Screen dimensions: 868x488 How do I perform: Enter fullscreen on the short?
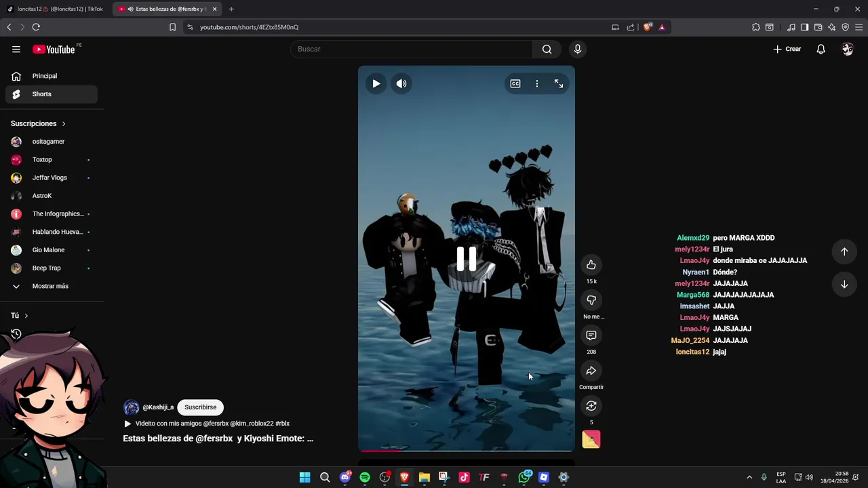click(x=559, y=83)
